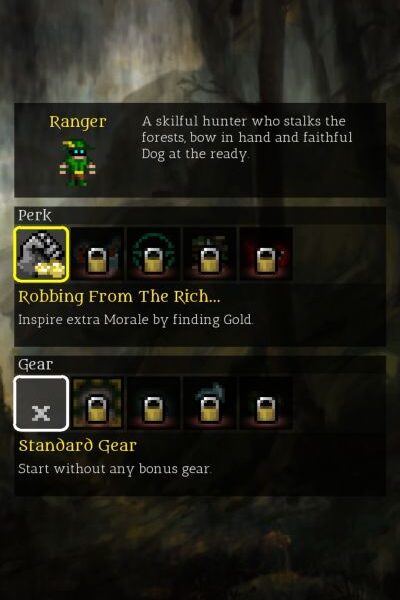Click the Standard Gear title text
Image resolution: width=400 pixels, height=600 pixels.
[77, 446]
